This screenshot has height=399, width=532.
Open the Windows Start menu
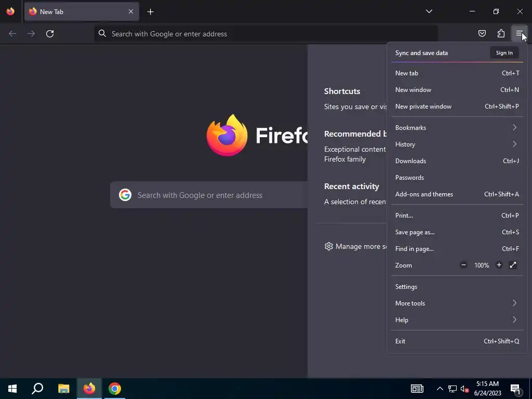point(12,389)
